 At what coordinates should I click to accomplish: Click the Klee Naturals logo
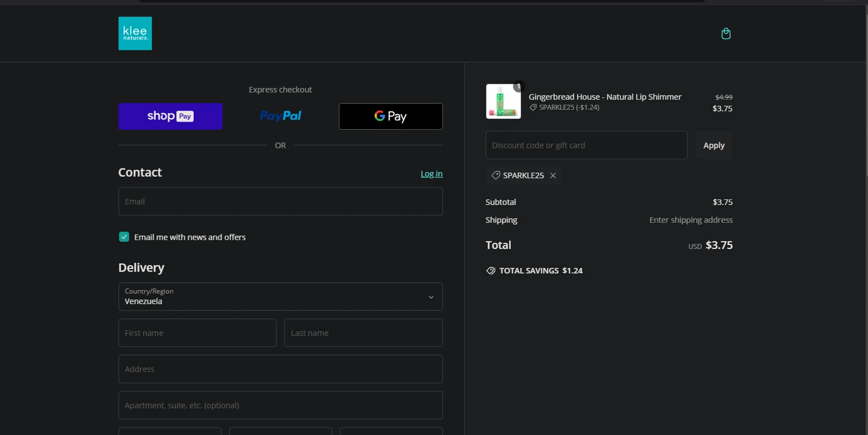[x=135, y=33]
